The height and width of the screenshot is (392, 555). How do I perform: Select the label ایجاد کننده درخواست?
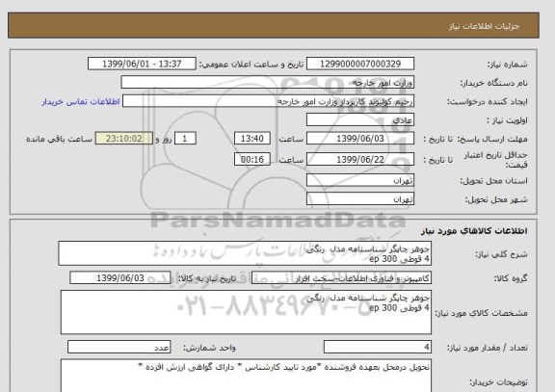(x=487, y=102)
